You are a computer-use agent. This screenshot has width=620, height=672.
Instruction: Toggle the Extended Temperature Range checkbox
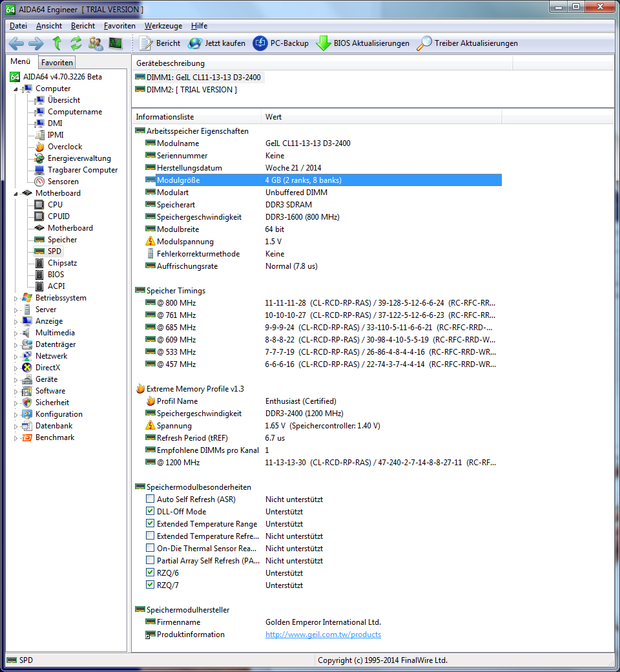[150, 523]
